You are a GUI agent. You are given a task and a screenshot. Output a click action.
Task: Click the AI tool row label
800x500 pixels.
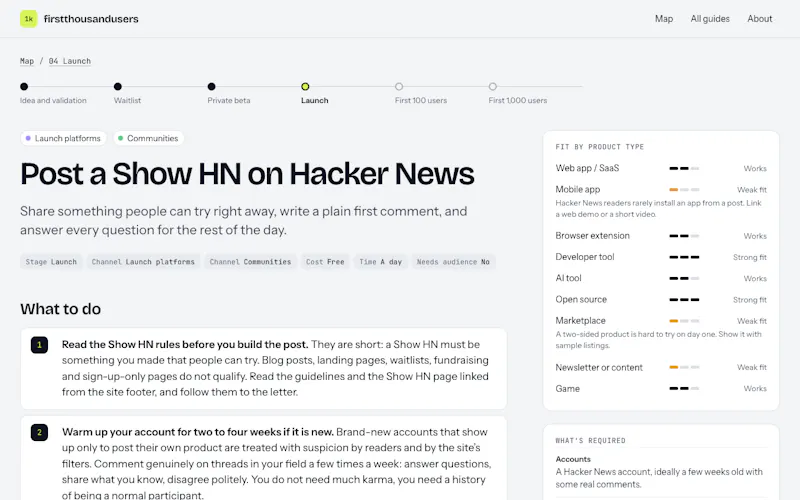[x=568, y=278]
